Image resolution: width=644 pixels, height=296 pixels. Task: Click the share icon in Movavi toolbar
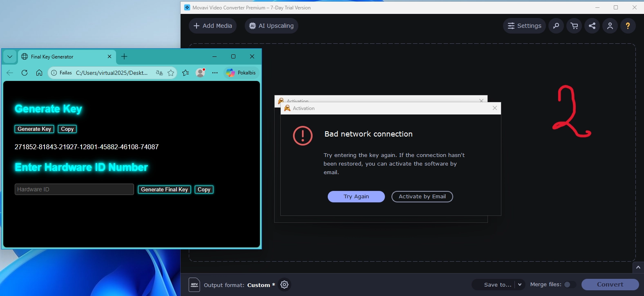[x=592, y=26]
